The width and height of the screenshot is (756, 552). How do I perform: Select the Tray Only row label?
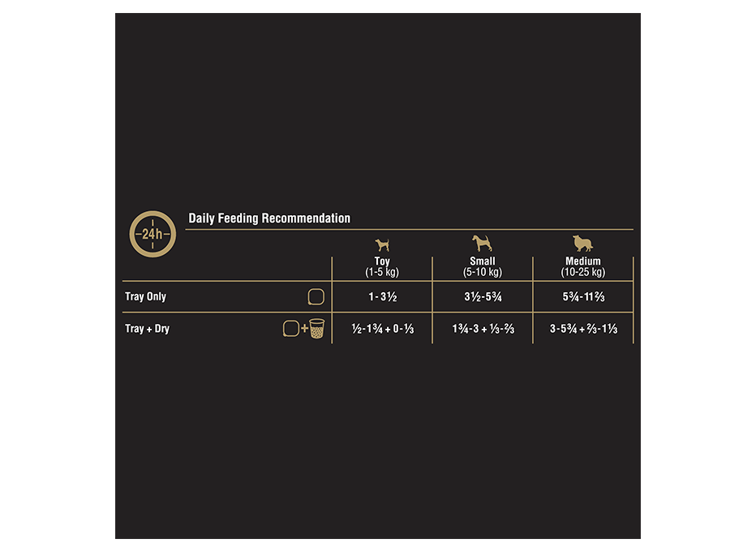click(x=146, y=296)
